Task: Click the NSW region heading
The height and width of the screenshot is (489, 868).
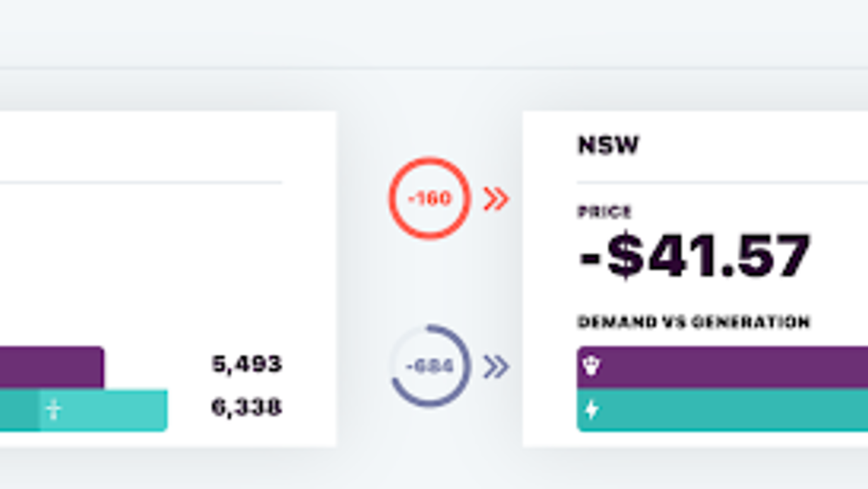Action: pos(608,145)
